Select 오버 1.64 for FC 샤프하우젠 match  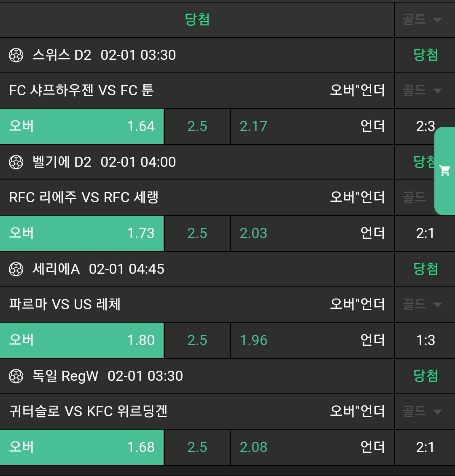[82, 126]
